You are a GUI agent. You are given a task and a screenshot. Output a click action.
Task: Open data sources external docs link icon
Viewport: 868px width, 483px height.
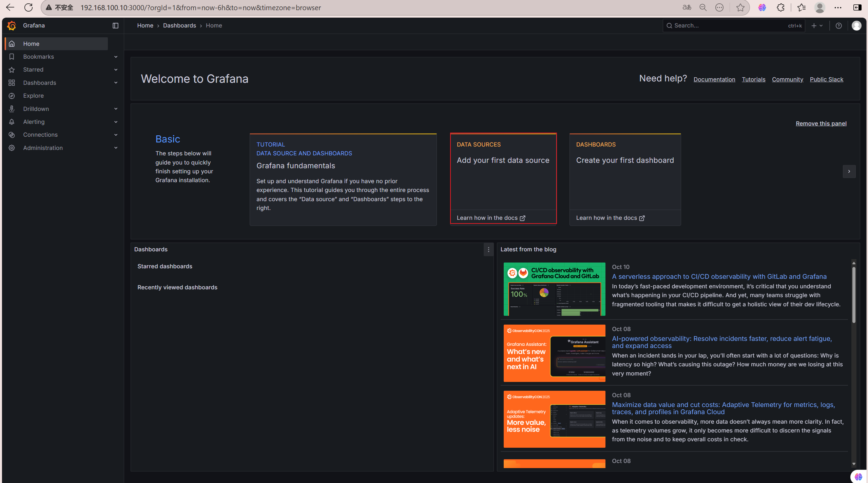(523, 218)
